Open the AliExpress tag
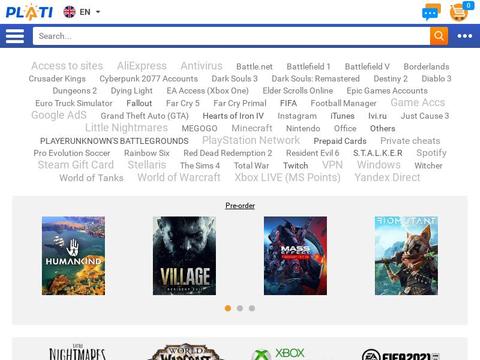This screenshot has width=480, height=360. point(142,66)
